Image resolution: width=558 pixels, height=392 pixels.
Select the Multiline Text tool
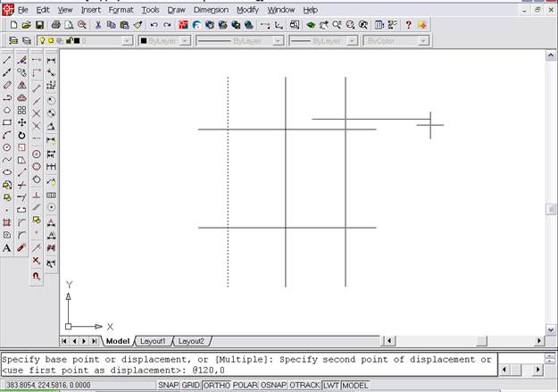[x=7, y=248]
